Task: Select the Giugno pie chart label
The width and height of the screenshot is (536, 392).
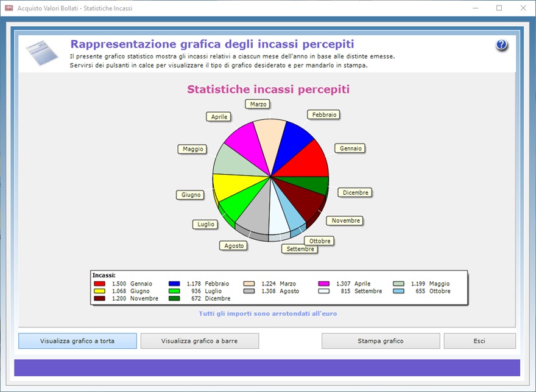Action: [x=191, y=195]
